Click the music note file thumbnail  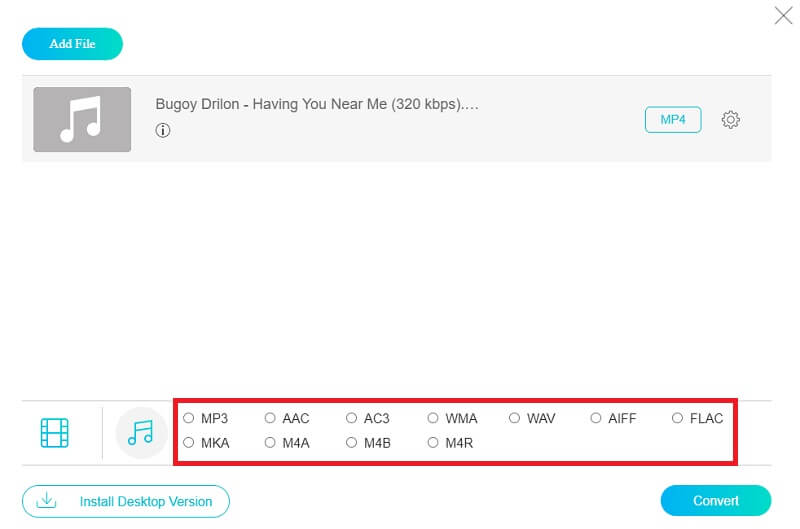(x=82, y=120)
